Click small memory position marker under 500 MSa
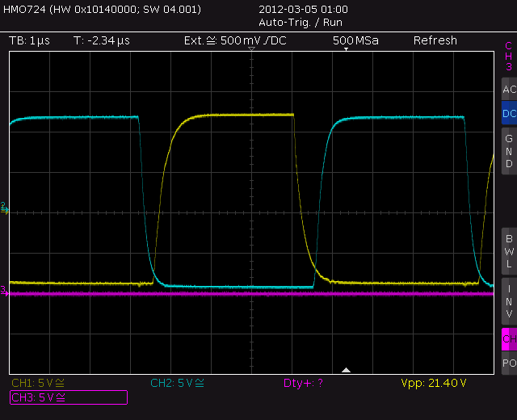The height and width of the screenshot is (420, 517). click(x=346, y=49)
